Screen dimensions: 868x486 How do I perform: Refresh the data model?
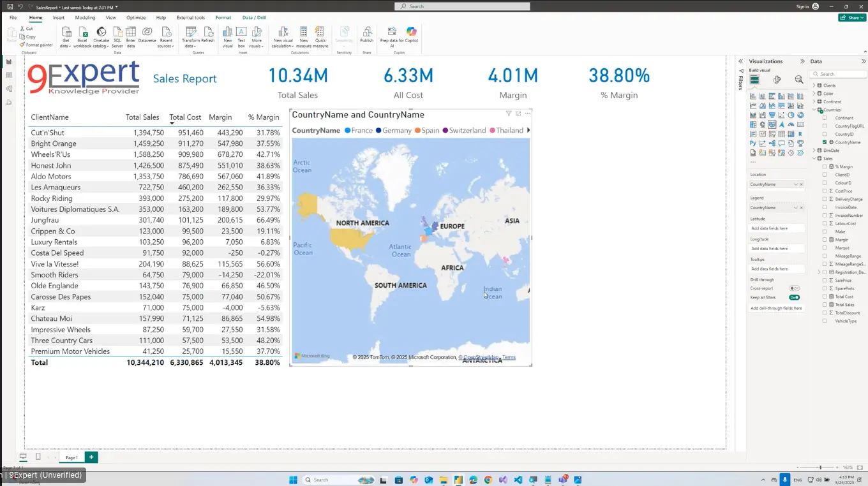208,34
